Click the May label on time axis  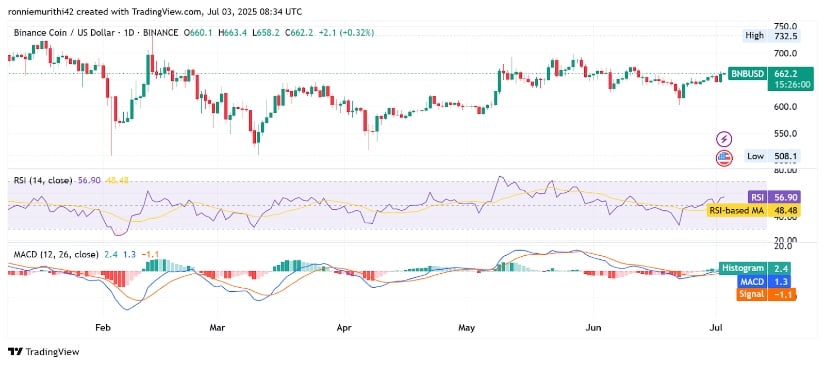(467, 328)
